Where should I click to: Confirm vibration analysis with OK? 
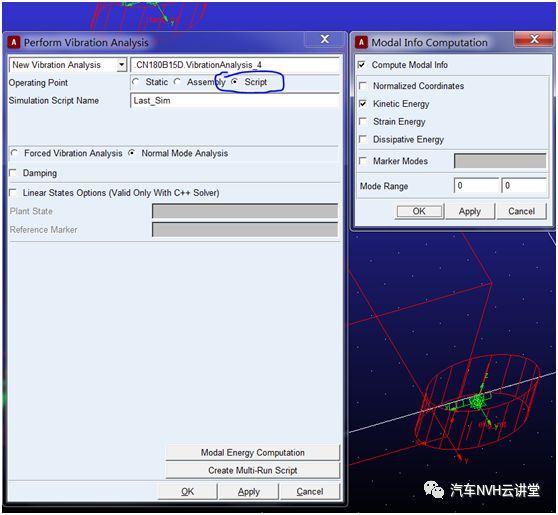188,492
